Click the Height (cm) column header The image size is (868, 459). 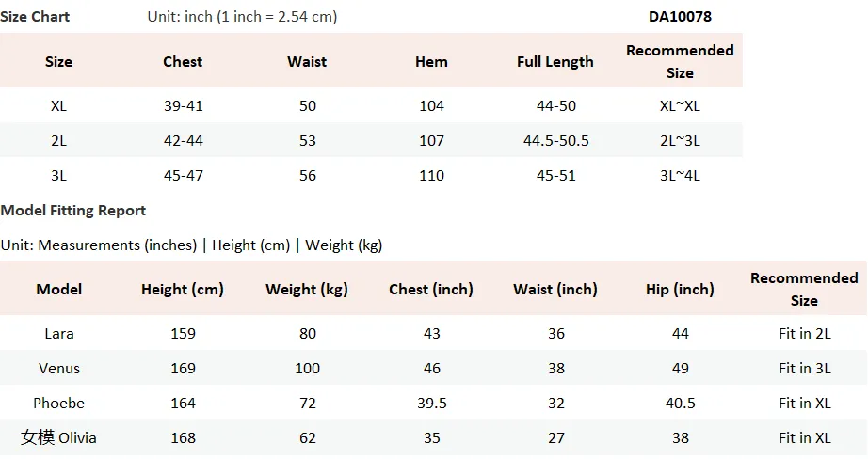point(183,289)
